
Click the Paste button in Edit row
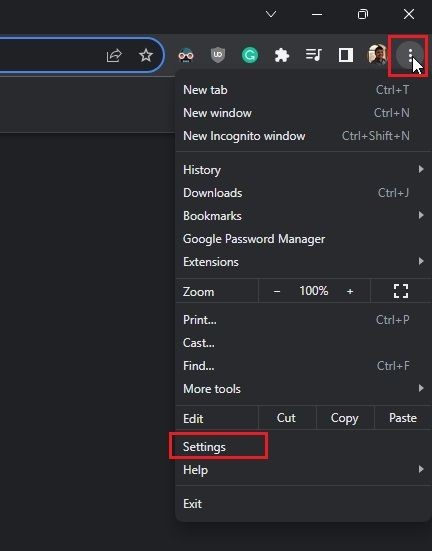coord(403,418)
